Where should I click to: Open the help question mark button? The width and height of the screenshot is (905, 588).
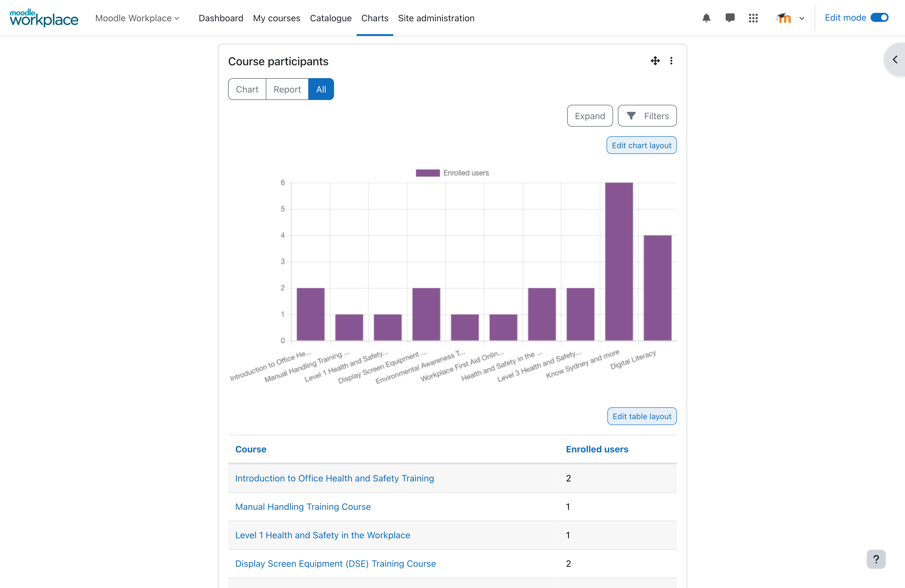[876, 559]
